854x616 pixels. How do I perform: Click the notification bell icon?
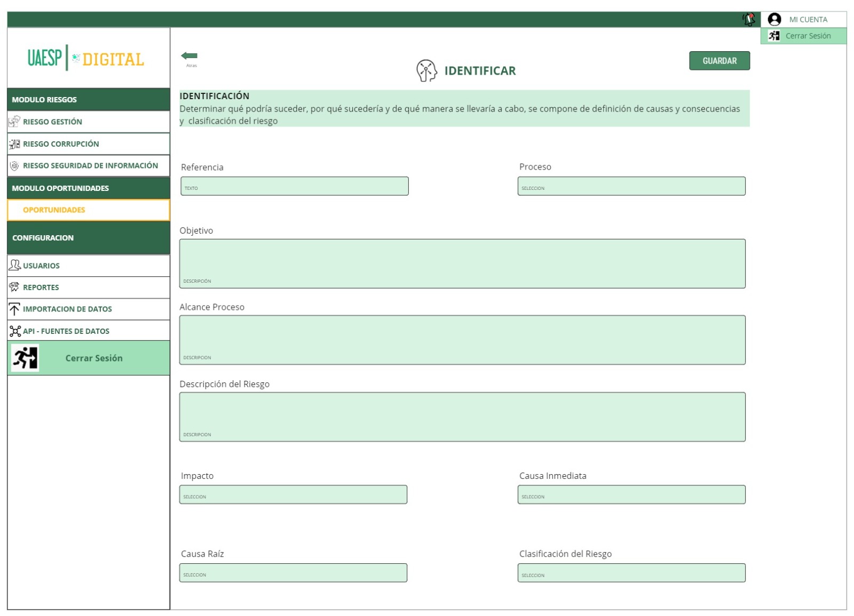pos(749,20)
